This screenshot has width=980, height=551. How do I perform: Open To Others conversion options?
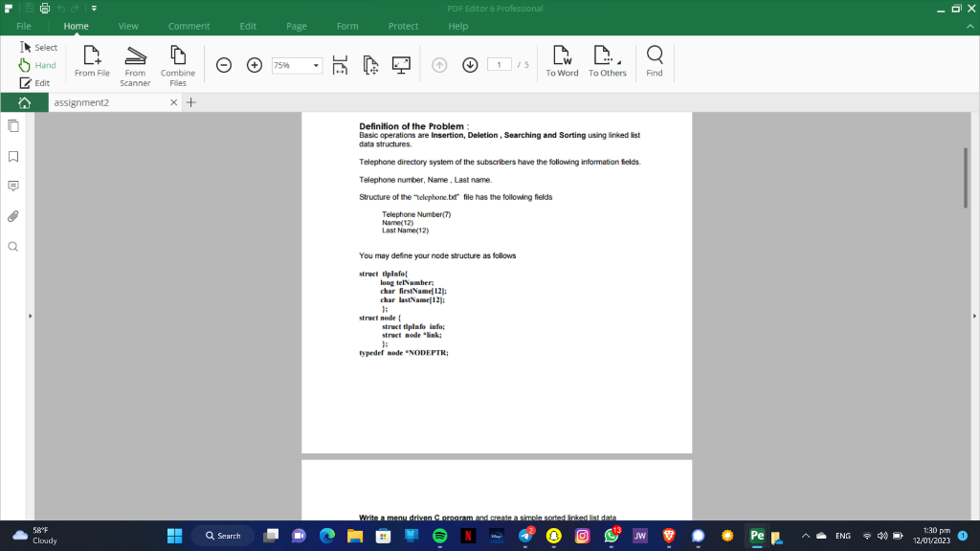pos(608,62)
